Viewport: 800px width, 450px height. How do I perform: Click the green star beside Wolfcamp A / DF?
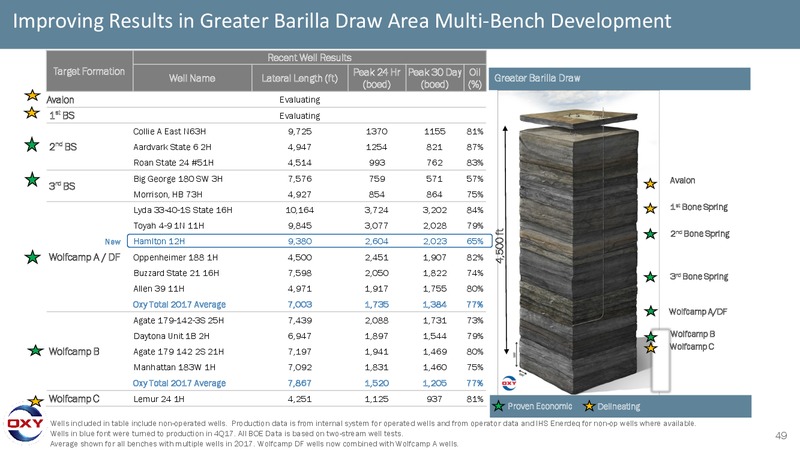[33, 257]
